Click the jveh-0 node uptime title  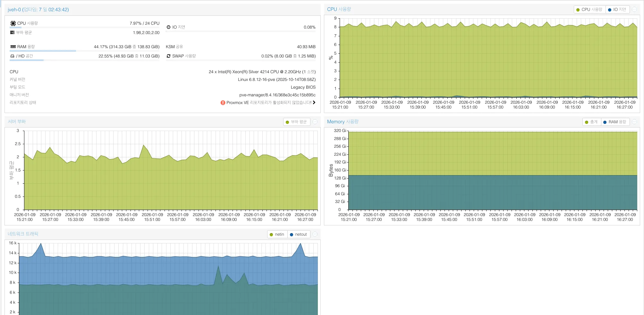coord(38,10)
